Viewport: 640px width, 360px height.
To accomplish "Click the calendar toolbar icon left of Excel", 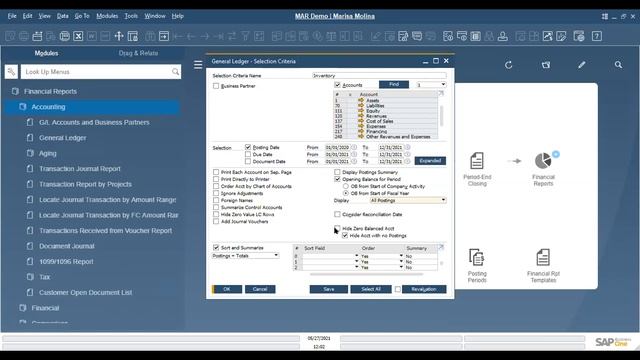I will pos(64,36).
